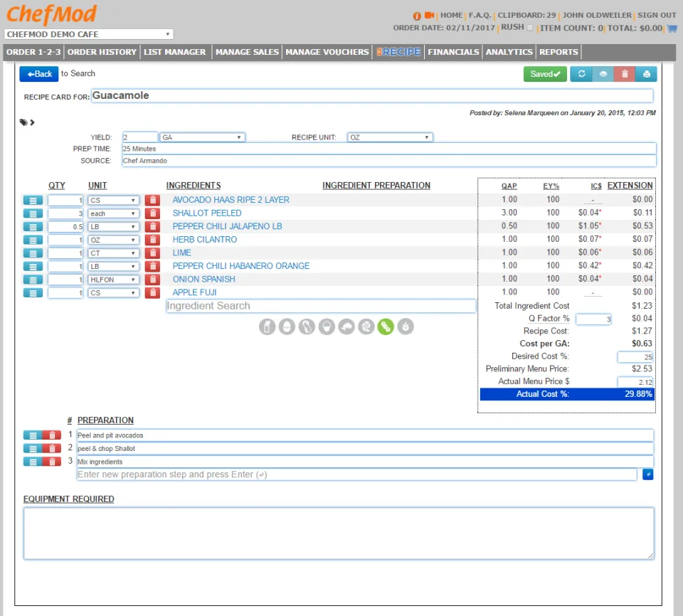Screen dimensions: 683x616
Task: Switch to the ORDER HISTORY tab
Action: click(102, 52)
